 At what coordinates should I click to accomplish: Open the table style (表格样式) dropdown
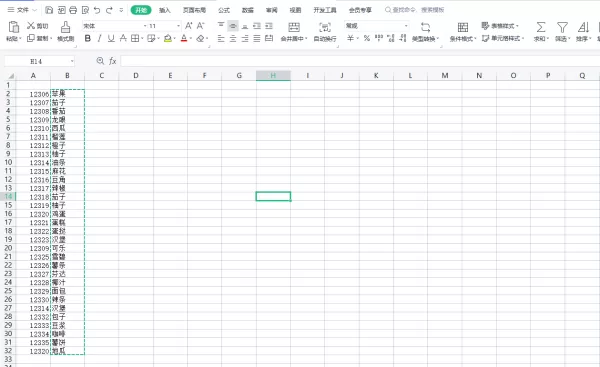click(x=500, y=26)
